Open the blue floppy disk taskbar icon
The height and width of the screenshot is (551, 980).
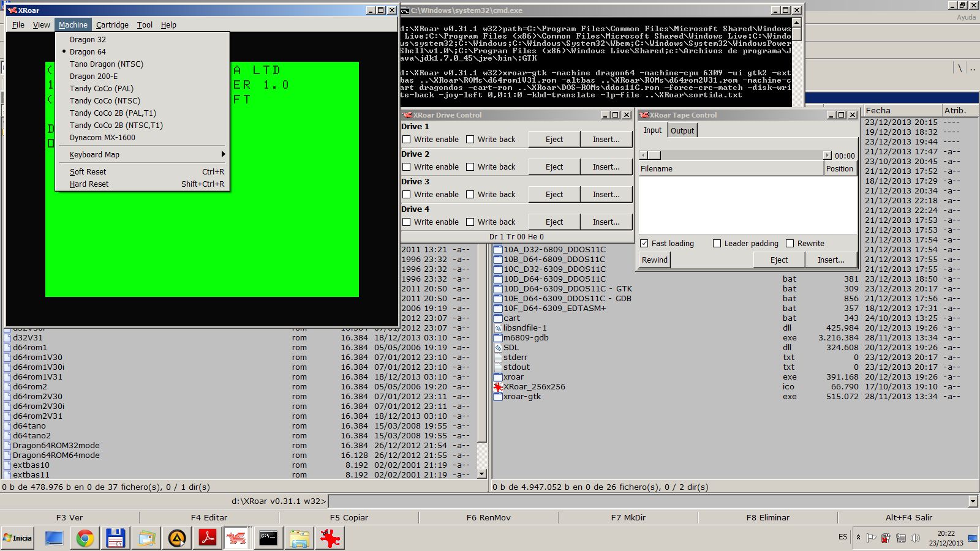116,538
